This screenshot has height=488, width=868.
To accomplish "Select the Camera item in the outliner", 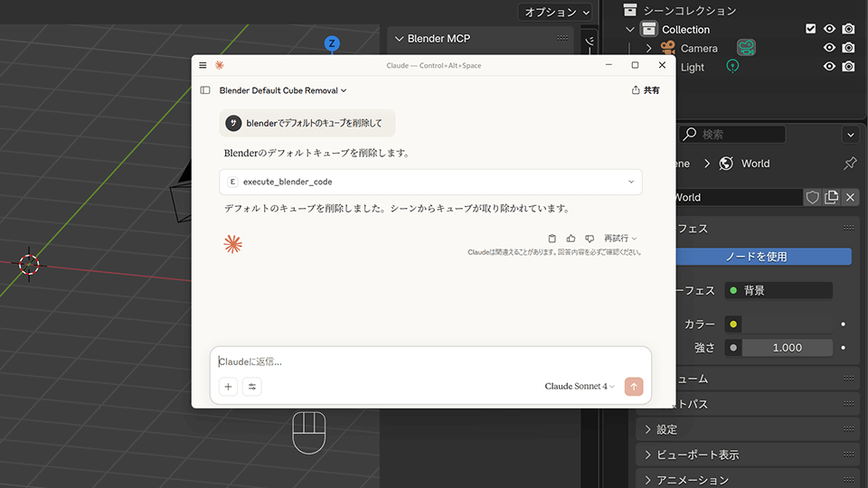I will pyautogui.click(x=699, y=48).
